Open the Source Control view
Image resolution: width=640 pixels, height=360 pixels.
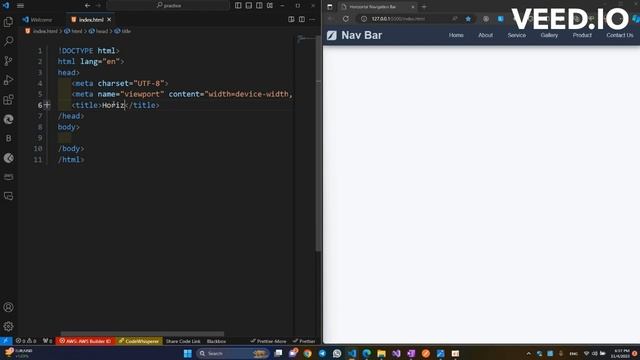8,61
